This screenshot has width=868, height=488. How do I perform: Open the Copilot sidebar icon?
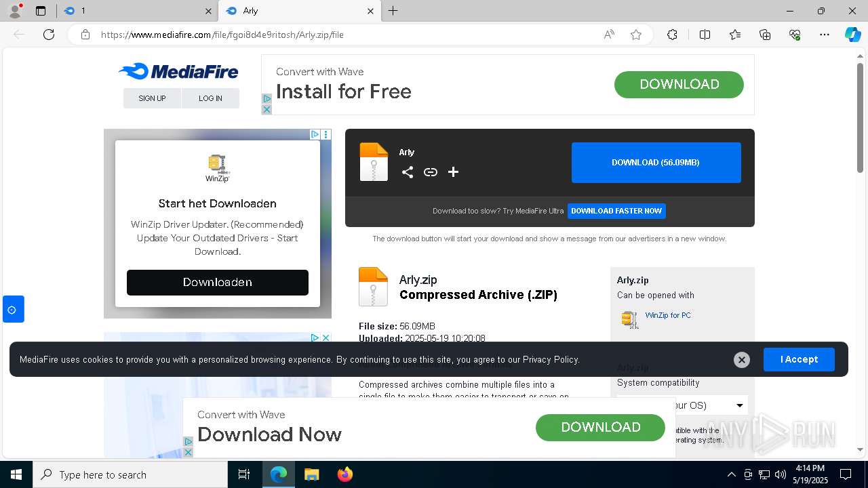(852, 35)
